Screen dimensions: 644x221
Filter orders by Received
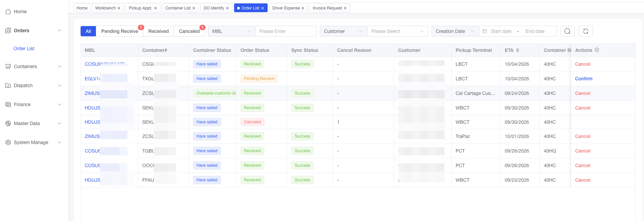(159, 31)
